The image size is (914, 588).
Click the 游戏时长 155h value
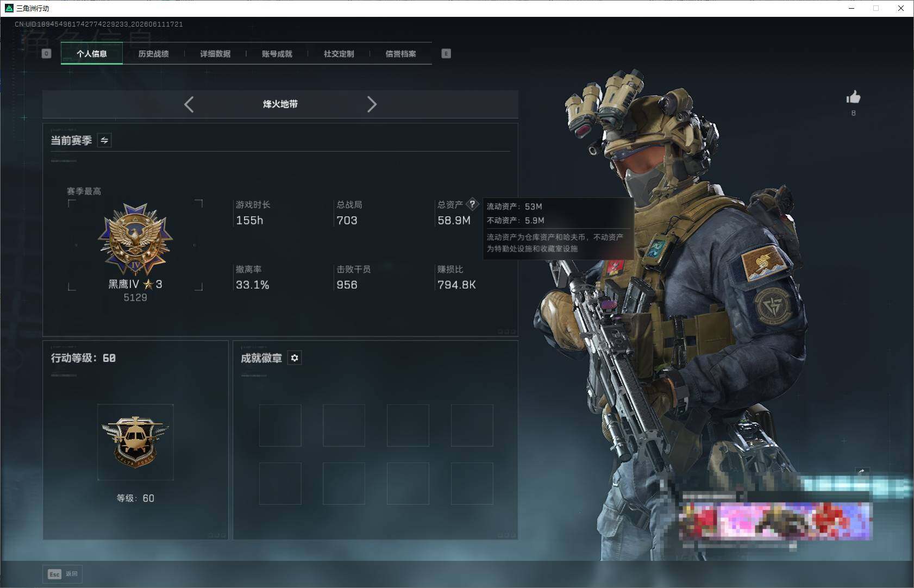[x=249, y=220]
